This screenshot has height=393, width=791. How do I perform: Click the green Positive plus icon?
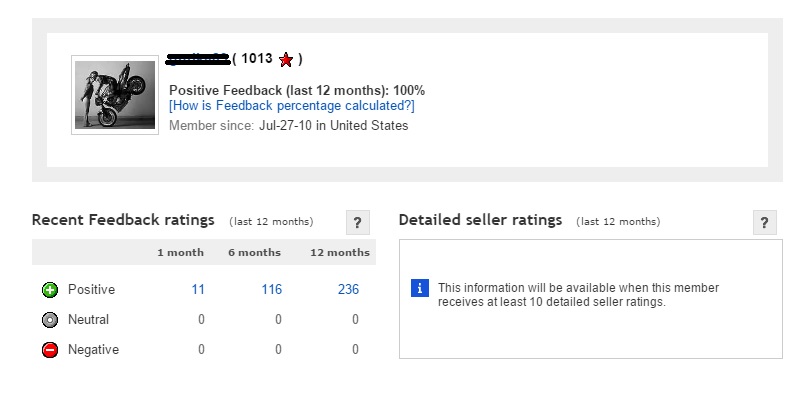(50, 290)
